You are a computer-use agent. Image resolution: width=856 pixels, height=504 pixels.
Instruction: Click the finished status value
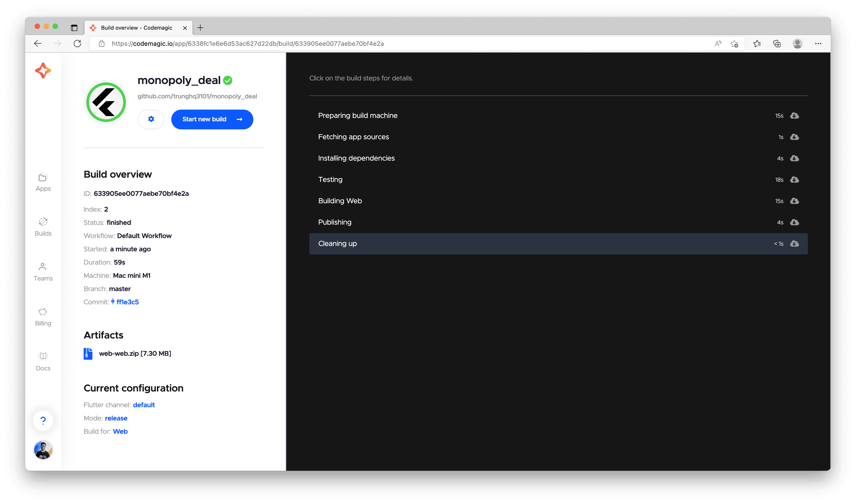point(119,222)
